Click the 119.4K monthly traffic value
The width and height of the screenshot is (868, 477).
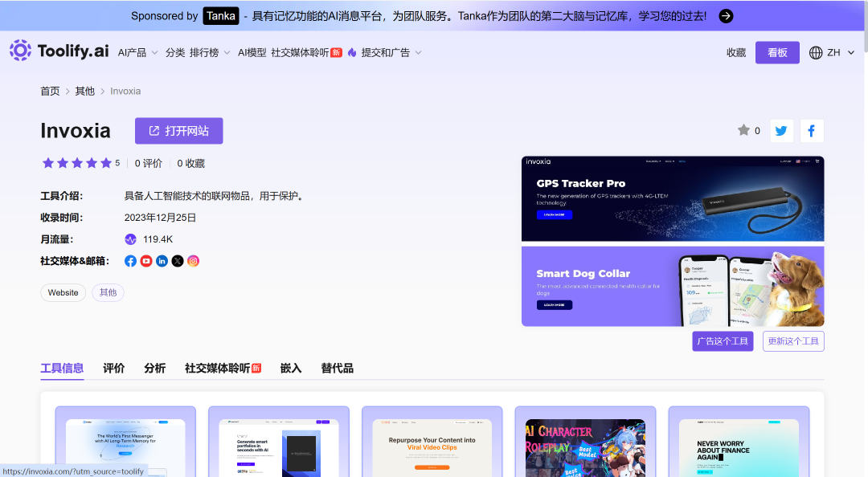[158, 239]
